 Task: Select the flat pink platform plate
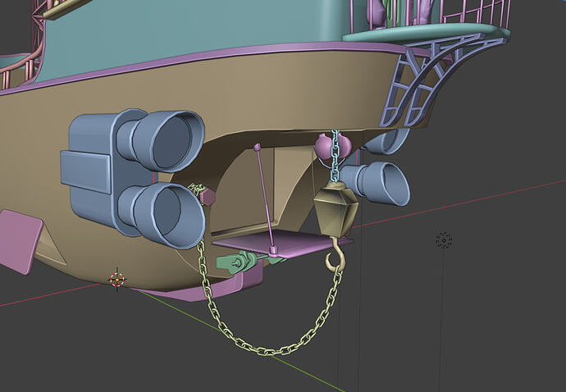279,244
